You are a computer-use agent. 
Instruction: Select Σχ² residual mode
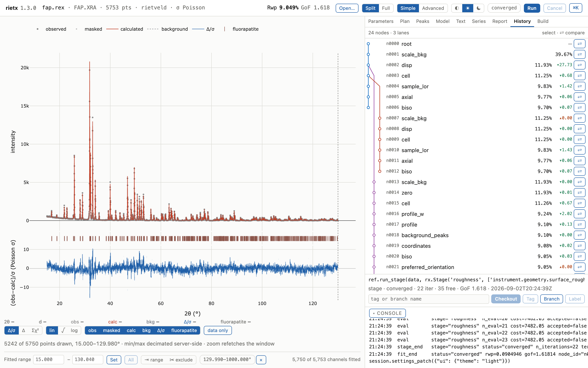(x=35, y=330)
